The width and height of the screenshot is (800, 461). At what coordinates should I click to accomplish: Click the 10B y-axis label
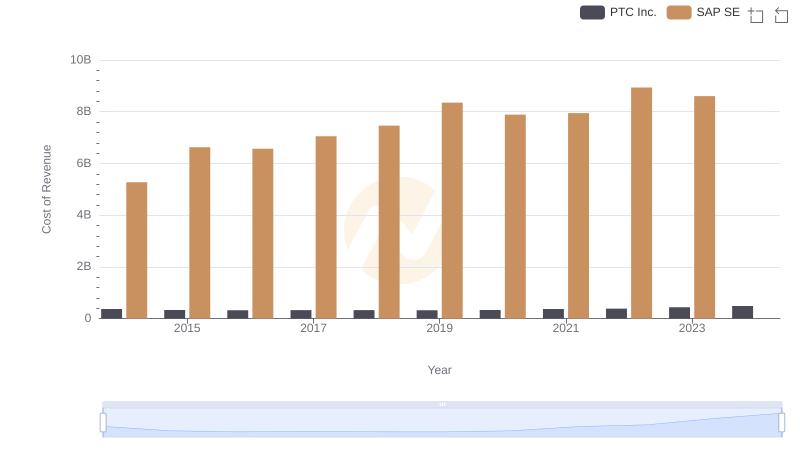pos(81,60)
